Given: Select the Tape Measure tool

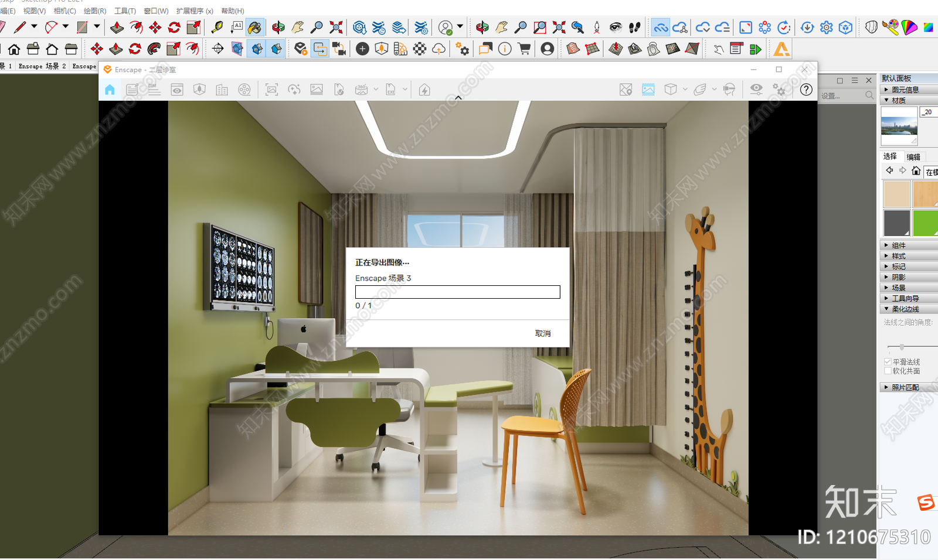Looking at the screenshot, I should (x=216, y=27).
